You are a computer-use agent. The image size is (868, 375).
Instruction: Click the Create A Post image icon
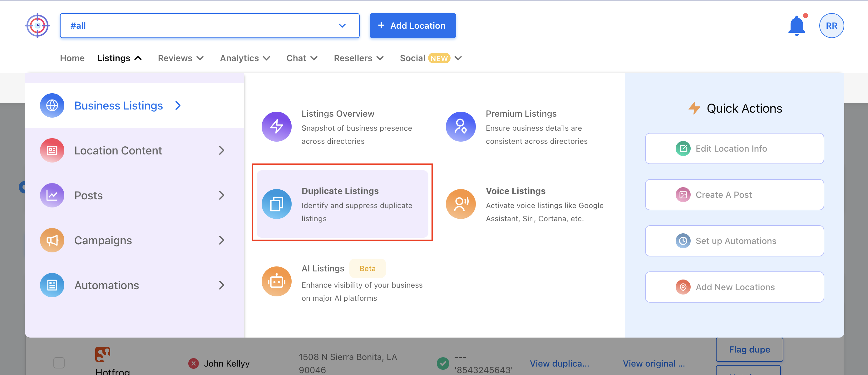pyautogui.click(x=683, y=195)
